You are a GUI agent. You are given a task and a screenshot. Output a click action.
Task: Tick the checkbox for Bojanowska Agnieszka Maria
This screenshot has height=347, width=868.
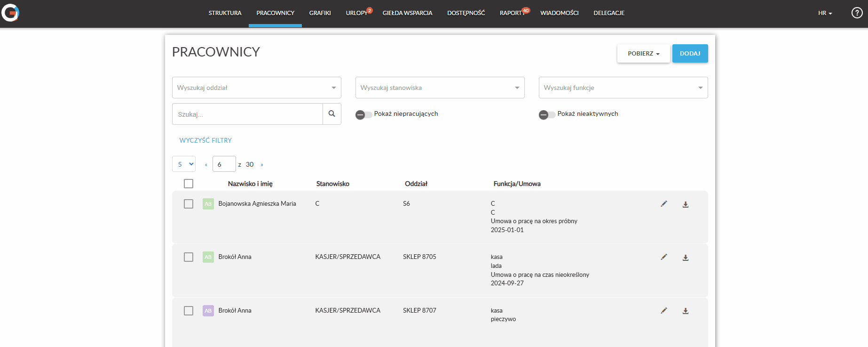pyautogui.click(x=189, y=204)
